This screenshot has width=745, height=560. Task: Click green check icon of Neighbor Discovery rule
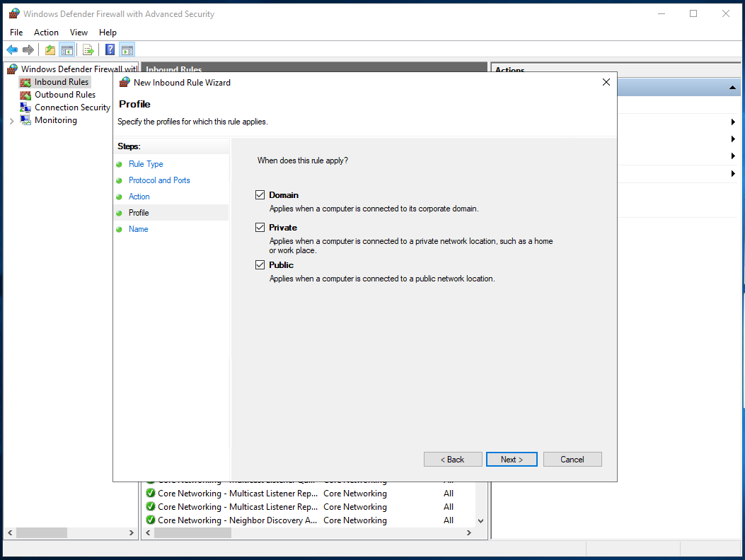point(151,520)
